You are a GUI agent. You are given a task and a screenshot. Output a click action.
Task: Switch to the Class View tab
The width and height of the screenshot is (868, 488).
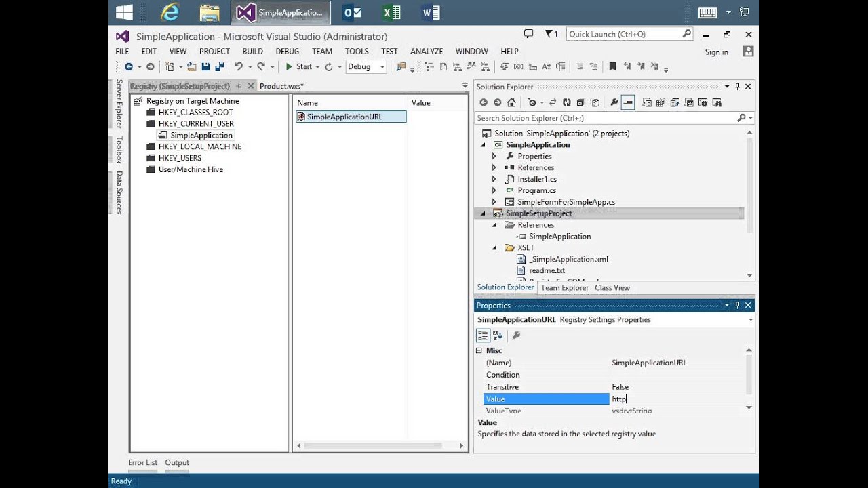tap(612, 287)
